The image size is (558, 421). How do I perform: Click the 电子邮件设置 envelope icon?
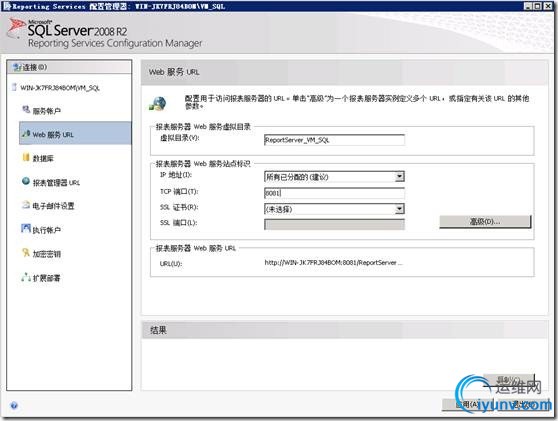[26, 205]
